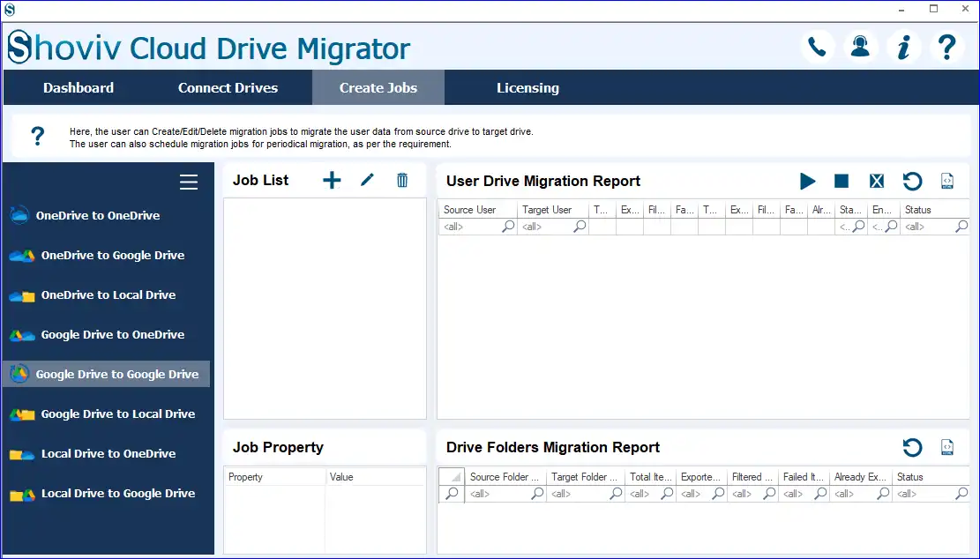Cancel migration using the X icon
The width and height of the screenshot is (980, 559).
point(876,181)
